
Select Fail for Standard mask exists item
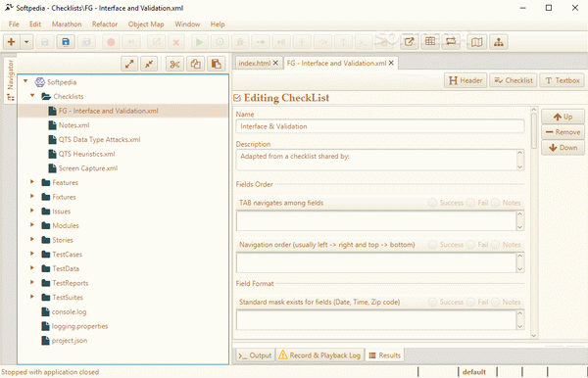[x=470, y=302]
